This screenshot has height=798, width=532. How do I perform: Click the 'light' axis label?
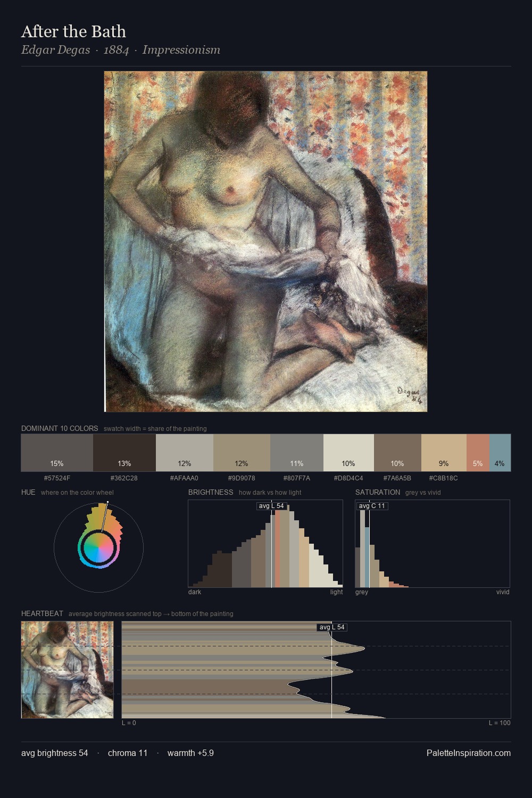pos(337,592)
